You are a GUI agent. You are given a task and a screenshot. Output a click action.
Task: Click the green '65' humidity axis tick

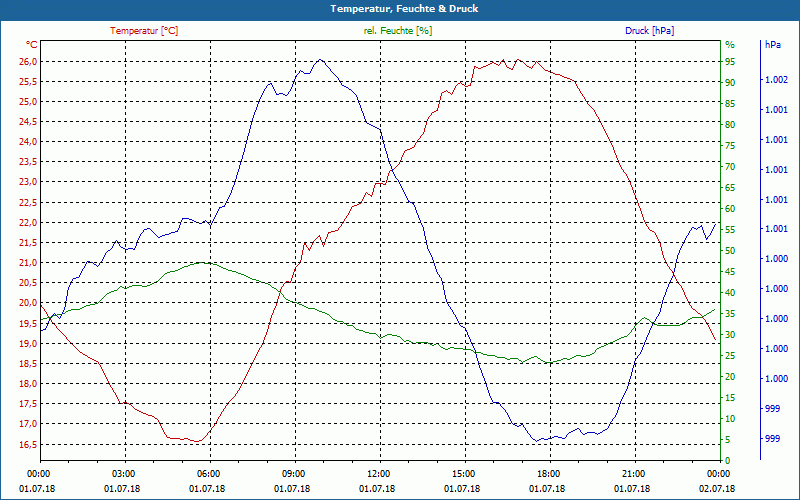(x=730, y=188)
